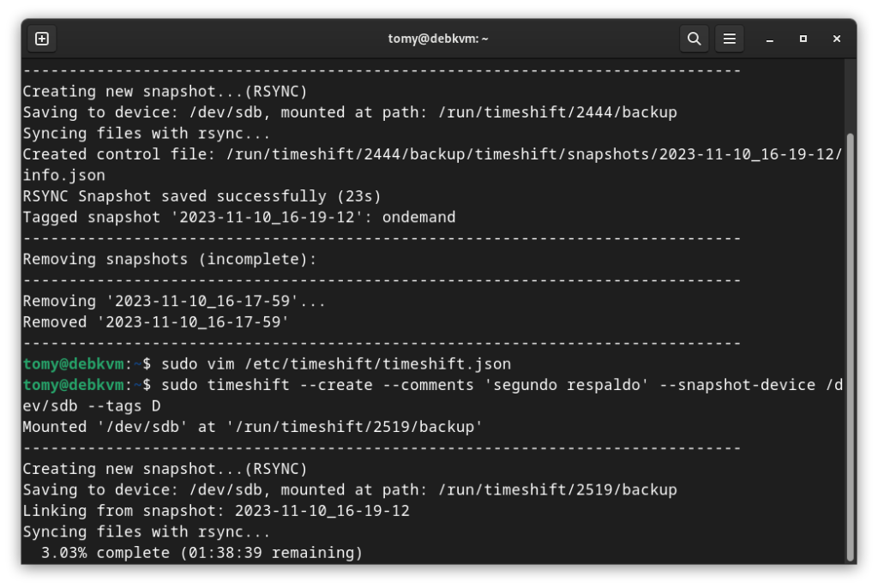This screenshot has height=588, width=878.
Task: Open a new terminal tab
Action: pos(42,39)
